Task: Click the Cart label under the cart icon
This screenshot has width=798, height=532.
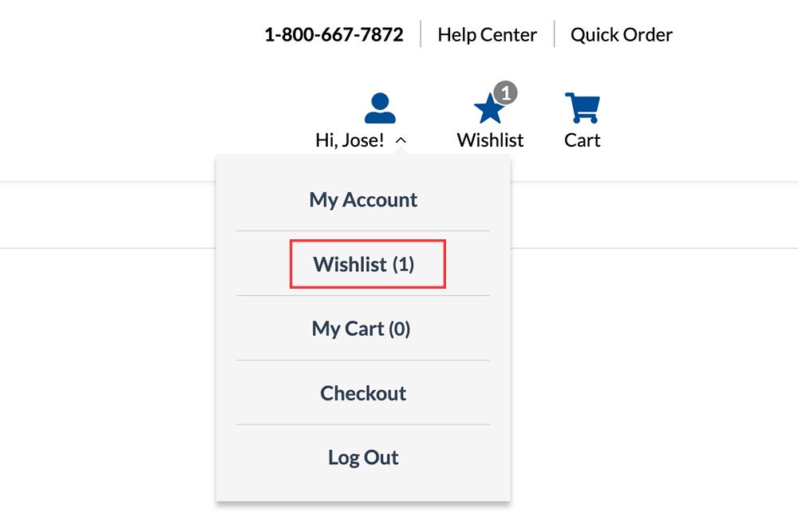Action: tap(583, 140)
